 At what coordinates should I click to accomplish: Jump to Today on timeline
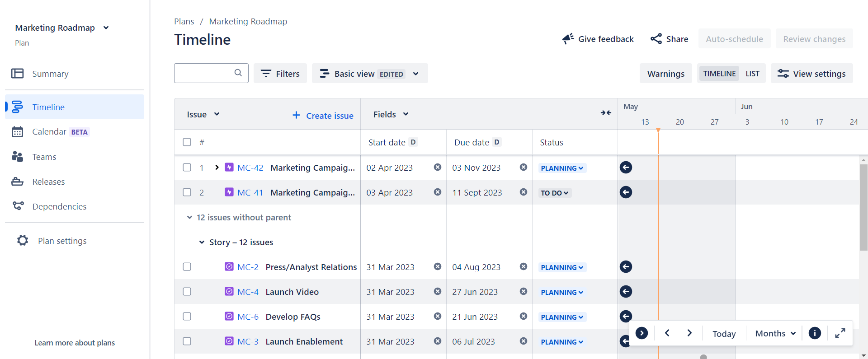pyautogui.click(x=724, y=333)
